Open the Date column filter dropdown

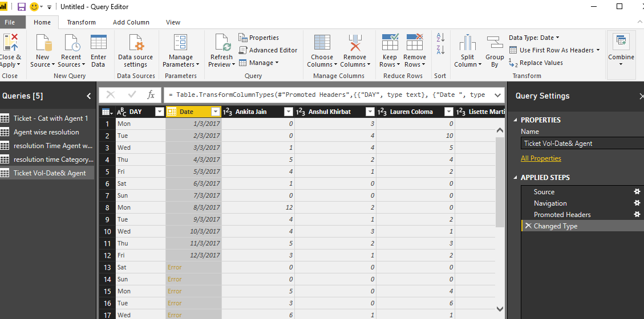coord(215,112)
